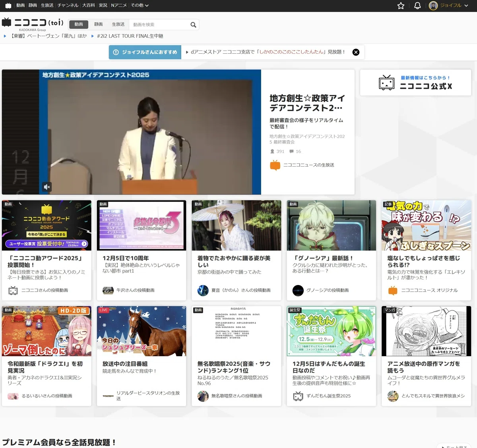477x448 pixels.
Task: Click the comment count bubble icon
Action: tap(292, 151)
